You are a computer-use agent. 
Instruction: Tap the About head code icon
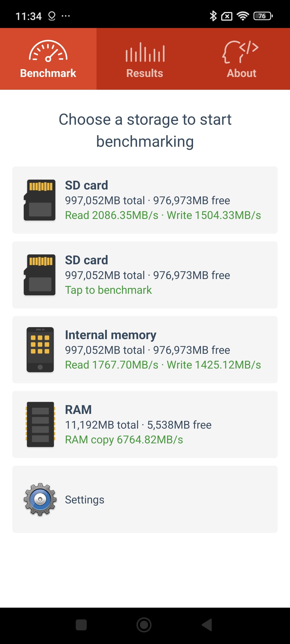pos(241,52)
